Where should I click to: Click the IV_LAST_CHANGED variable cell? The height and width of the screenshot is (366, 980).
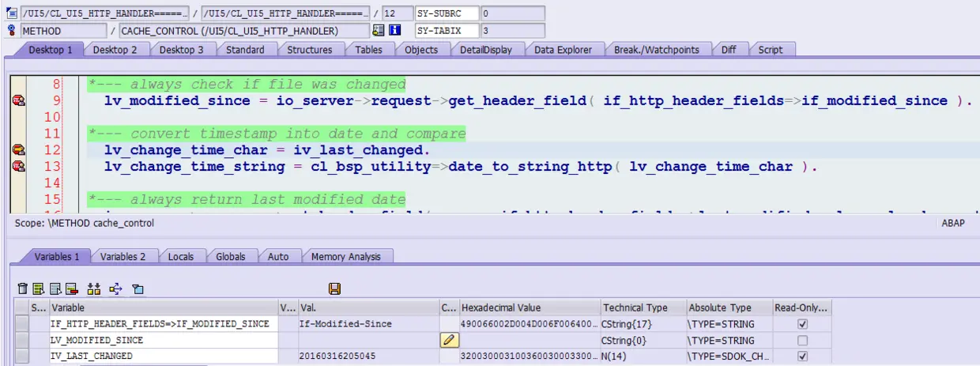[164, 356]
